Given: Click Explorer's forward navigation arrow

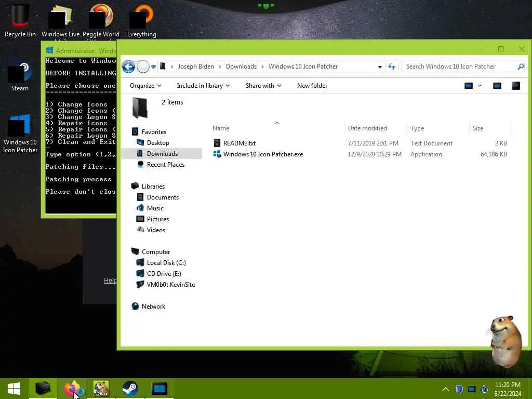Looking at the screenshot, I should coord(143,66).
